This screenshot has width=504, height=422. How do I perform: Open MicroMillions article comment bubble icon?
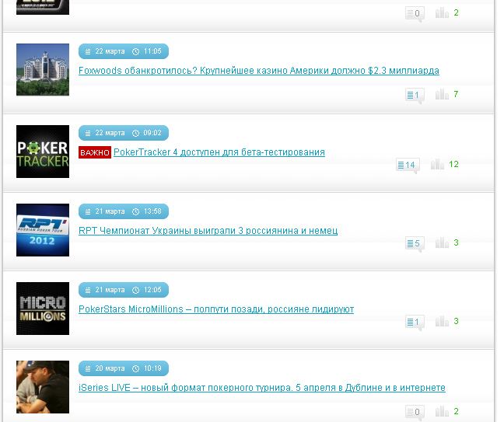(x=415, y=322)
